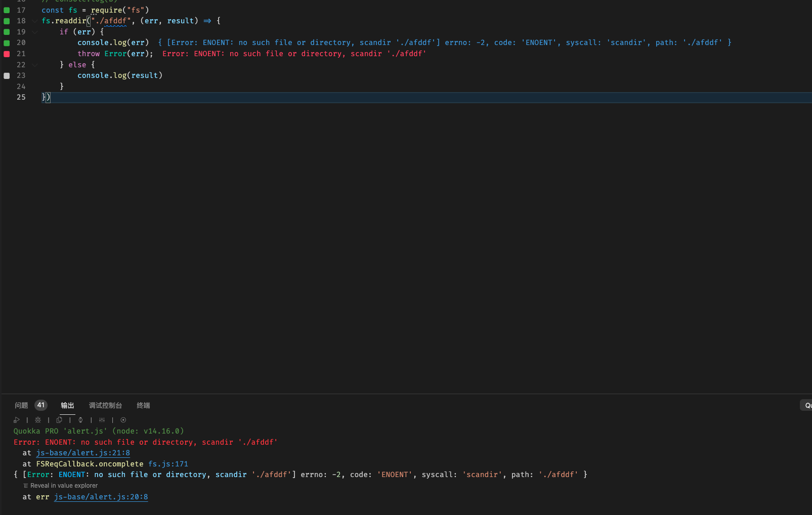The height and width of the screenshot is (515, 812).
Task: Click throw Error(err); on line 21
Action: 115,54
